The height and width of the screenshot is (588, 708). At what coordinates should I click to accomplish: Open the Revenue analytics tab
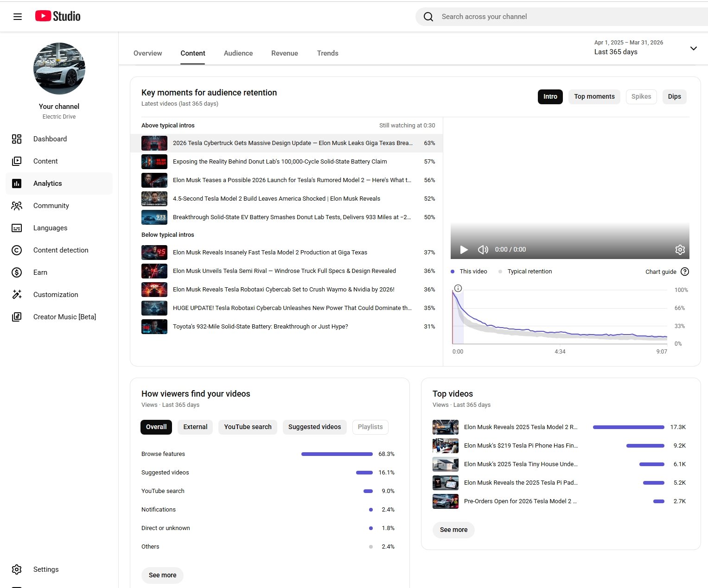pos(284,53)
